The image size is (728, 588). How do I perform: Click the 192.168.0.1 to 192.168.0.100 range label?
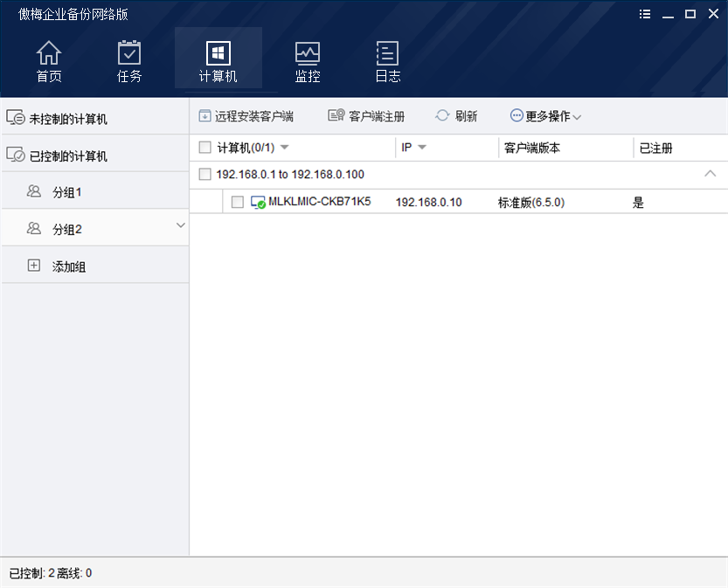(x=290, y=175)
